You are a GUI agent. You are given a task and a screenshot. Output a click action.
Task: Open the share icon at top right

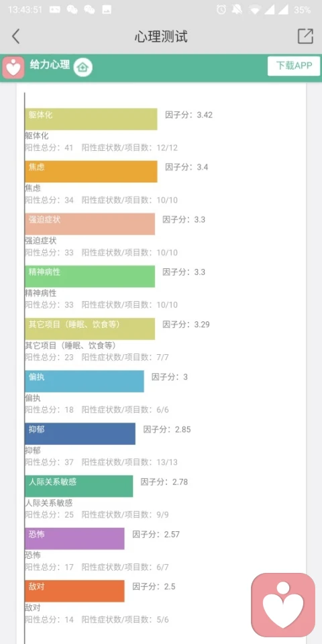(305, 36)
